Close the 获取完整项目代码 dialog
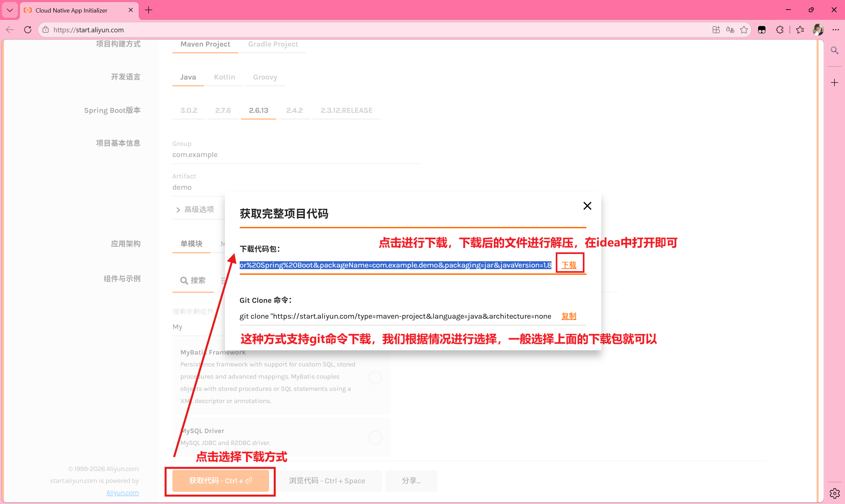845x504 pixels. (587, 206)
